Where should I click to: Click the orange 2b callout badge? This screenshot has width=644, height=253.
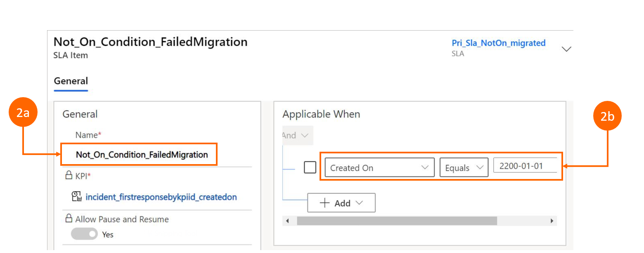tap(607, 117)
